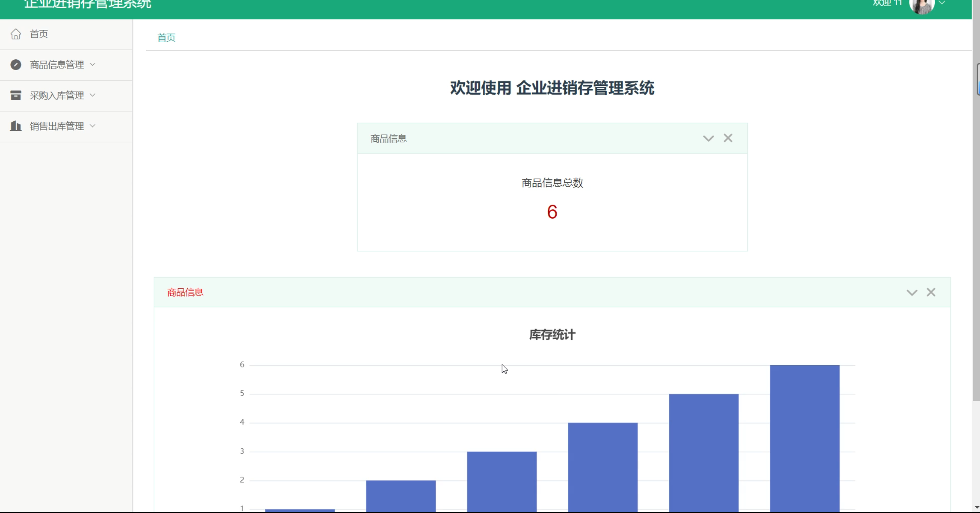Close the top 商品信息 summary card
This screenshot has width=980, height=513.
(x=728, y=138)
